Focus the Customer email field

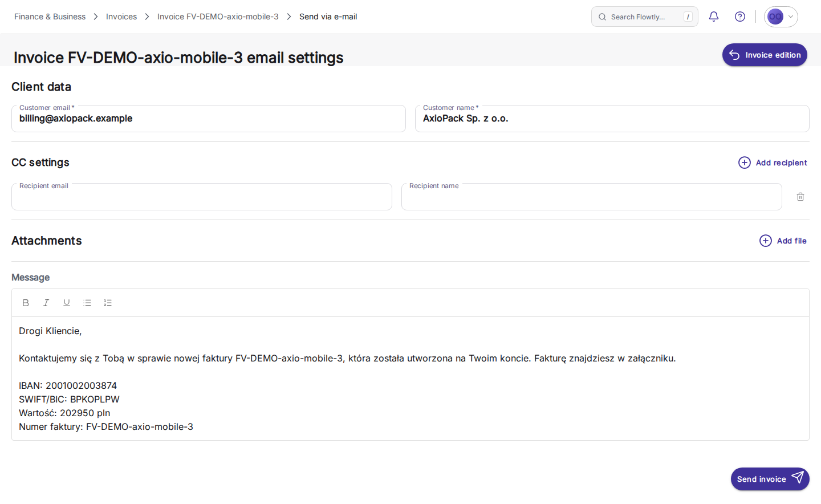[209, 119]
